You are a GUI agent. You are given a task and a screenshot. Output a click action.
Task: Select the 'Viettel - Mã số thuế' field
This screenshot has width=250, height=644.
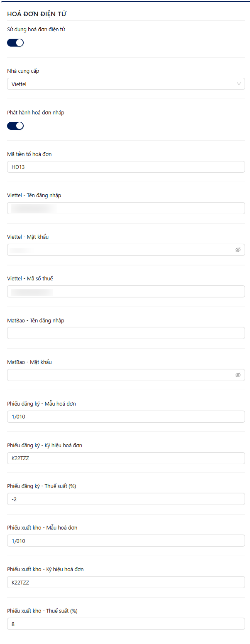click(x=126, y=292)
